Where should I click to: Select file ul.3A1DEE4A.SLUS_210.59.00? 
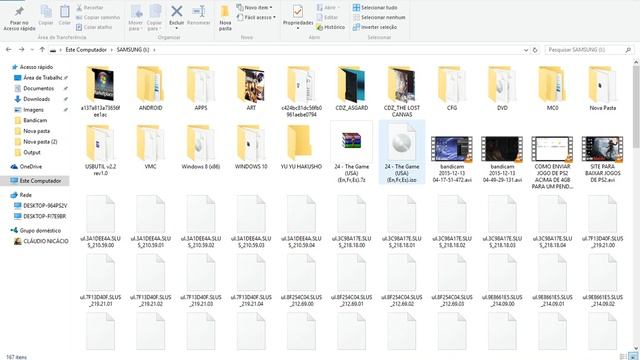pos(100,222)
